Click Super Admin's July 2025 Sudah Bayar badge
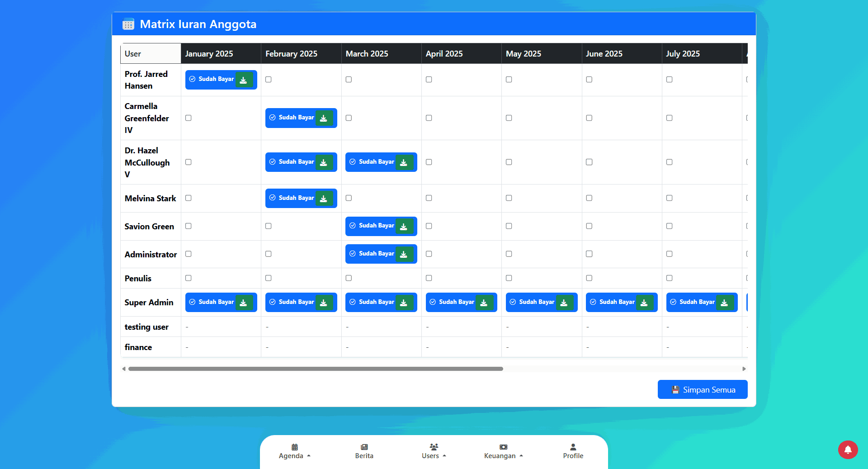 pyautogui.click(x=692, y=302)
